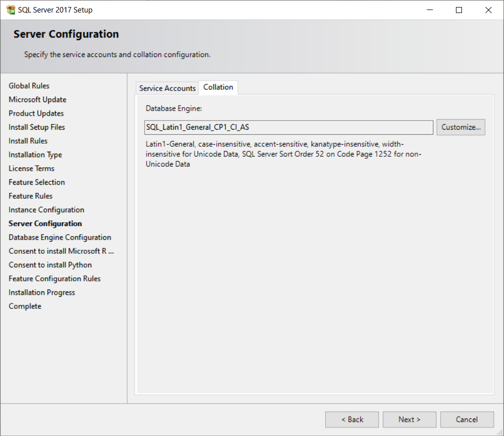Select Product Updates in the sidebar
Viewport: 504px width, 436px height.
point(36,114)
